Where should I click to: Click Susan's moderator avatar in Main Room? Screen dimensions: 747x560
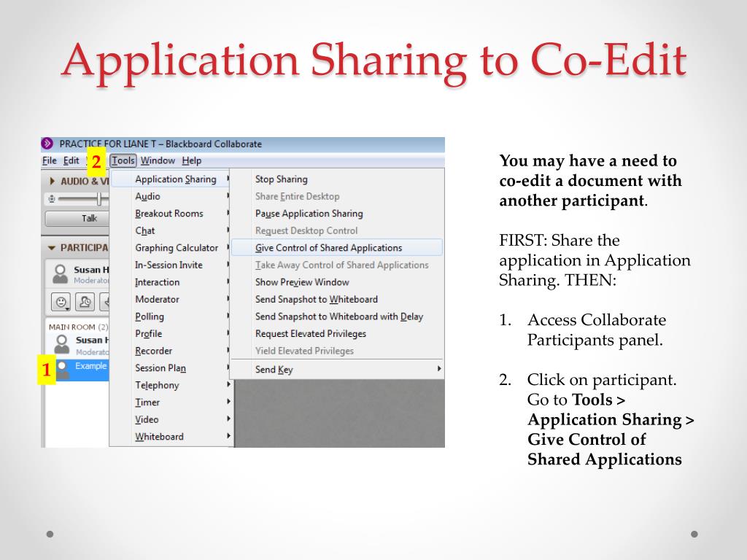(x=61, y=344)
